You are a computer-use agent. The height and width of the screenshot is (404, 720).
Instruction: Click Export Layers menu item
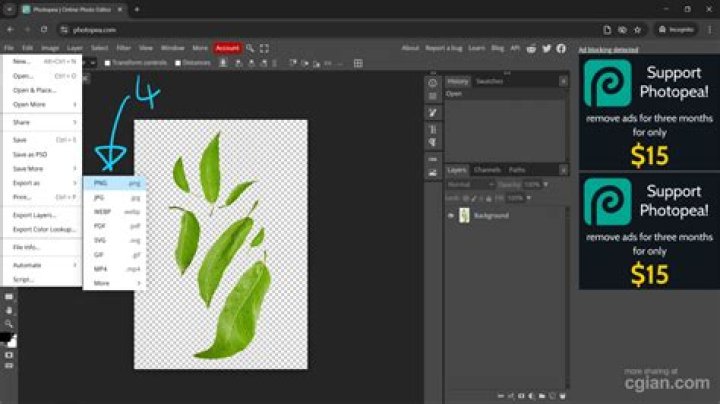pos(42,215)
